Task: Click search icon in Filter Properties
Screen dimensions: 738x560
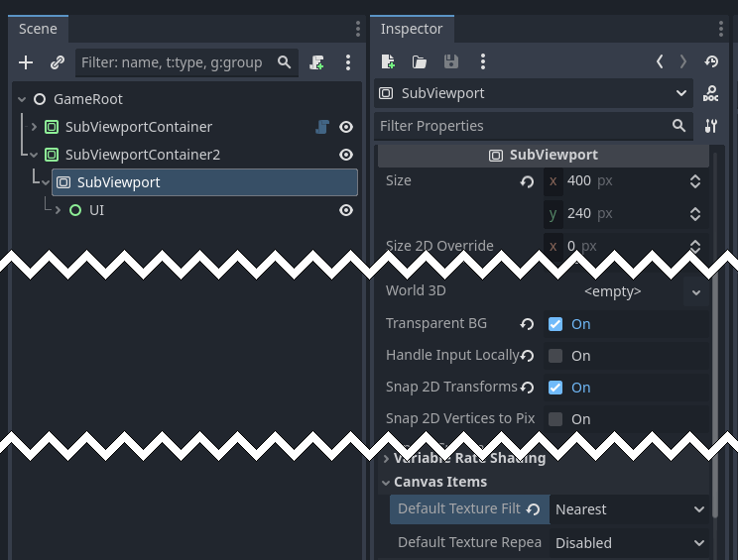Action: tap(678, 126)
